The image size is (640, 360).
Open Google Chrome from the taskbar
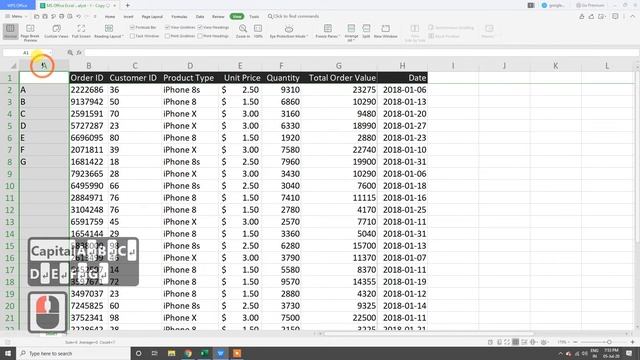(x=188, y=353)
